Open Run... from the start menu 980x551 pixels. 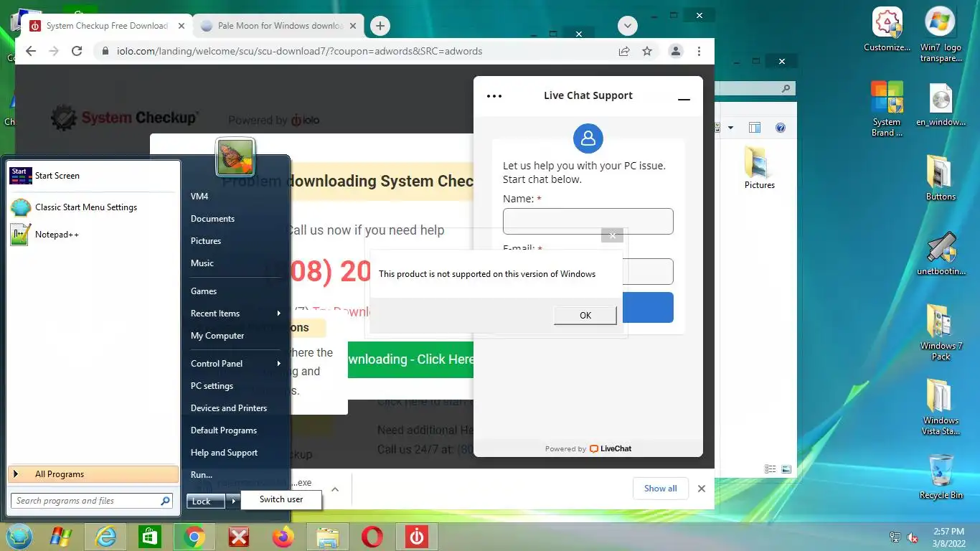[x=202, y=475]
